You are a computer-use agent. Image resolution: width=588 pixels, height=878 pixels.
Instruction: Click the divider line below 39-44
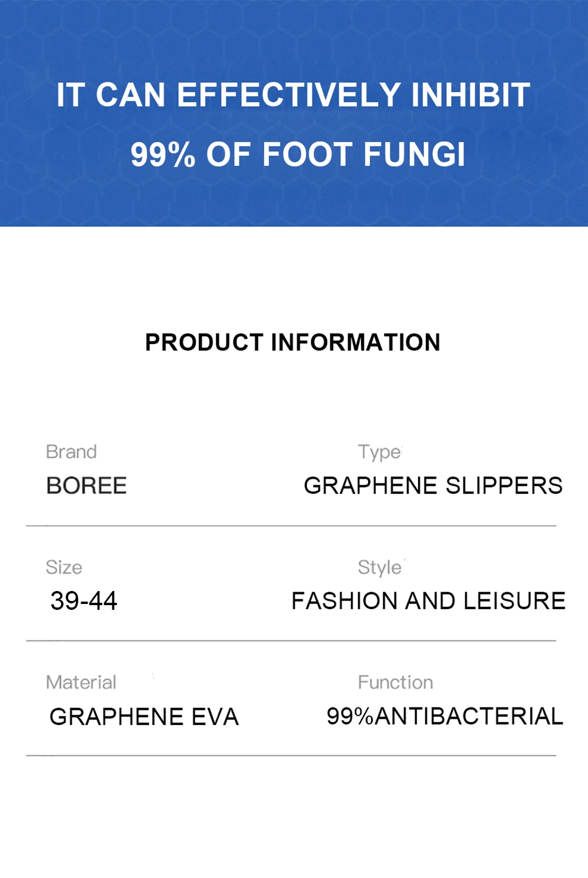click(x=291, y=640)
